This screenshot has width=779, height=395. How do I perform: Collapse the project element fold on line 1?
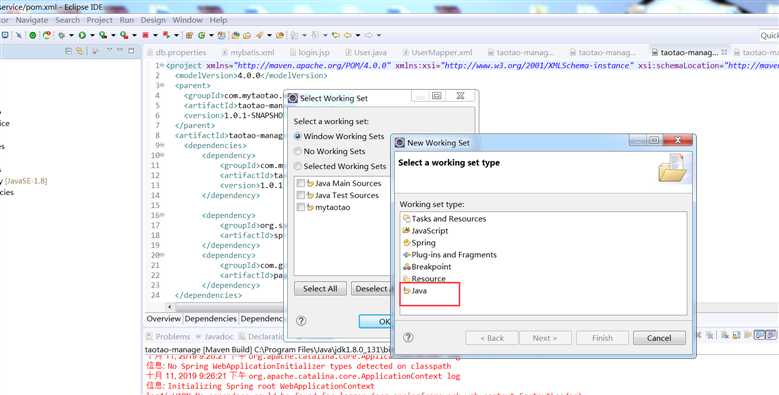coord(162,66)
